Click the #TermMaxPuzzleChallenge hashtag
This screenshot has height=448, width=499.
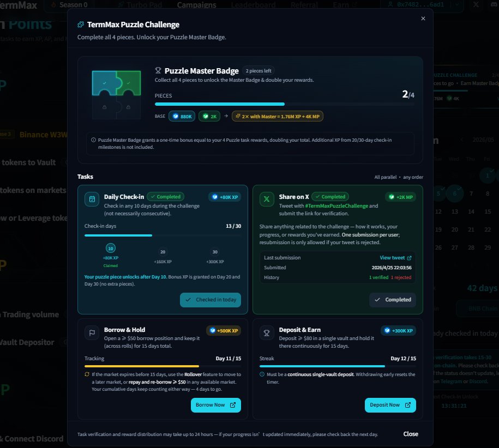[x=336, y=205]
